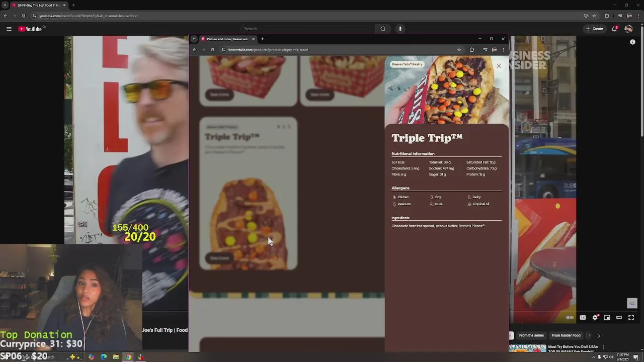The height and width of the screenshot is (362, 644).
Task: Click Must Try Before You Die video title
Action: [x=573, y=347]
